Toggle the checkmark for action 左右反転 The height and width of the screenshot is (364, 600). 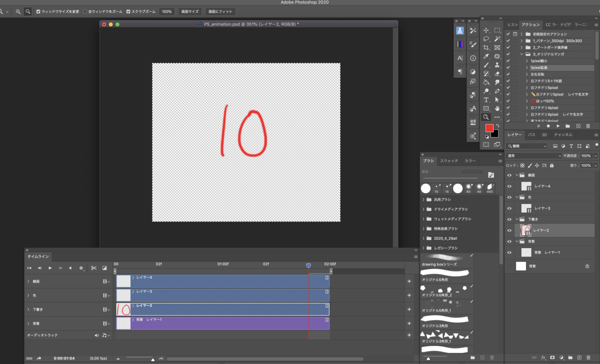coord(508,74)
